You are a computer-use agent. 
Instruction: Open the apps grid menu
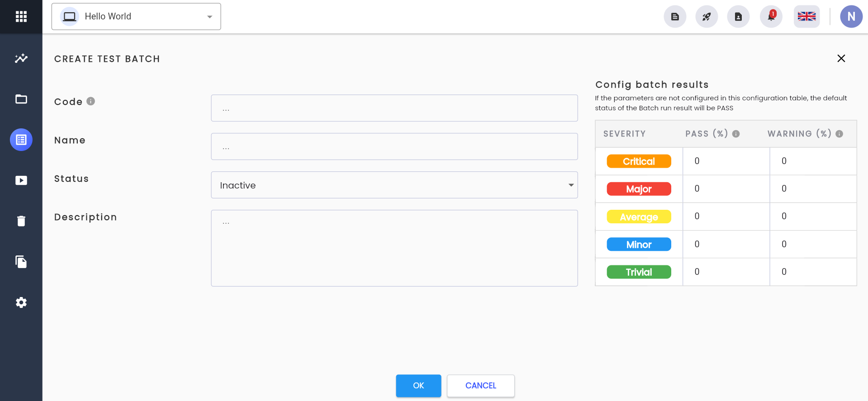coord(21,17)
